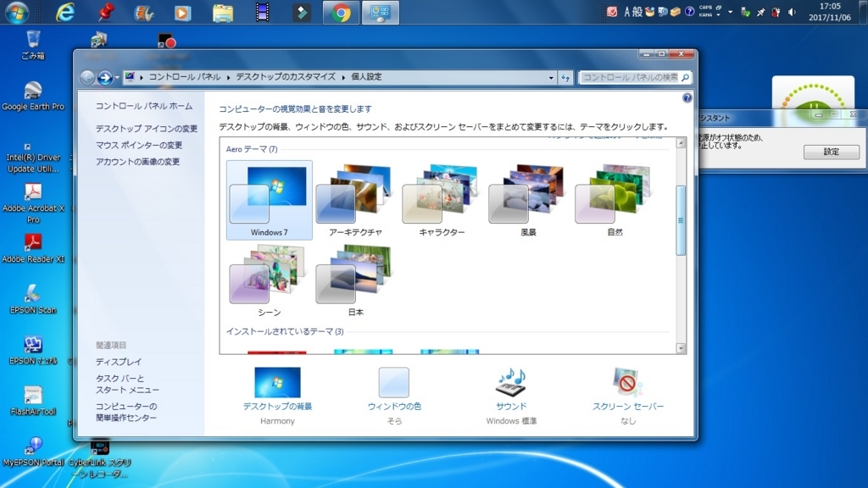The width and height of the screenshot is (868, 488).
Task: Launch Internet Explorer from taskbar
Action: point(65,12)
